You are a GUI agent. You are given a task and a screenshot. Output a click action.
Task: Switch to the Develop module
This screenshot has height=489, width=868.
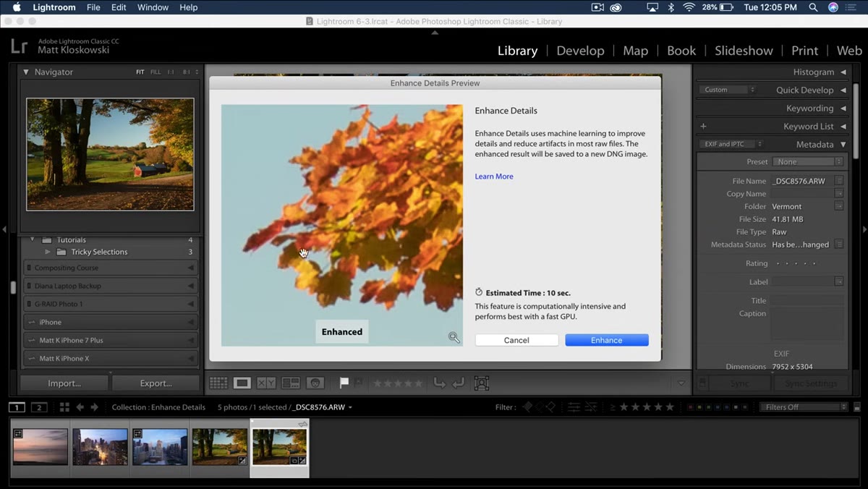[x=580, y=51]
